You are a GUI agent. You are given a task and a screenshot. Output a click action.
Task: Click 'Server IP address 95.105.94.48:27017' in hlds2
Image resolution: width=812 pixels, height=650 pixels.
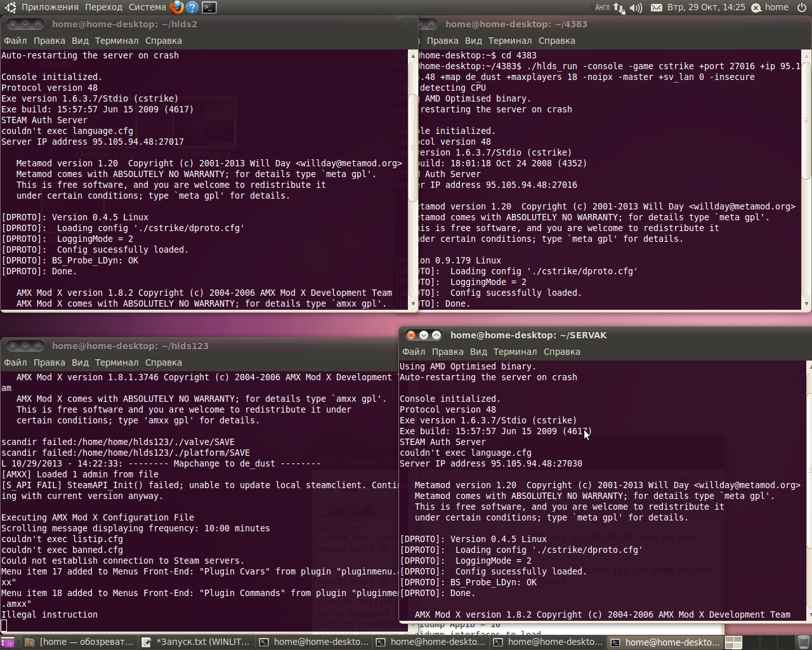click(x=93, y=142)
